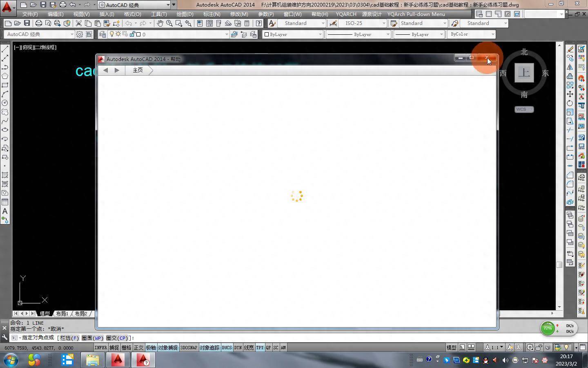Select the Line draw tool
This screenshot has width=588, height=368.
(x=5, y=49)
